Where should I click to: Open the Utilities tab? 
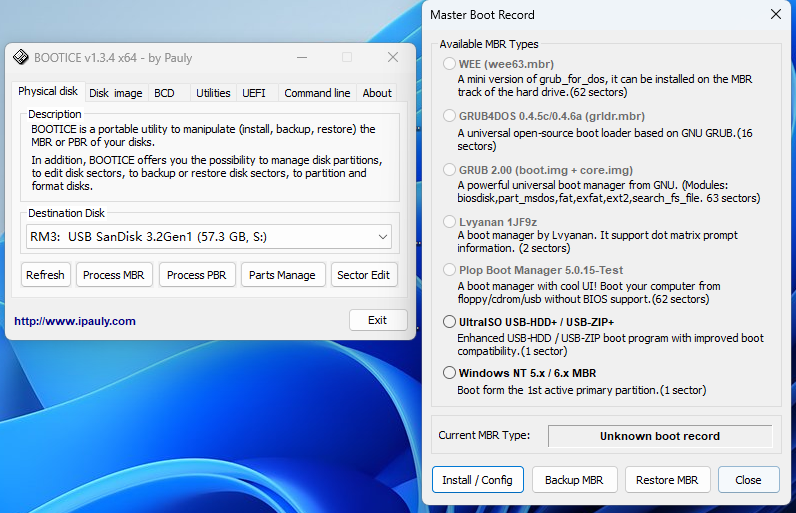(x=213, y=93)
